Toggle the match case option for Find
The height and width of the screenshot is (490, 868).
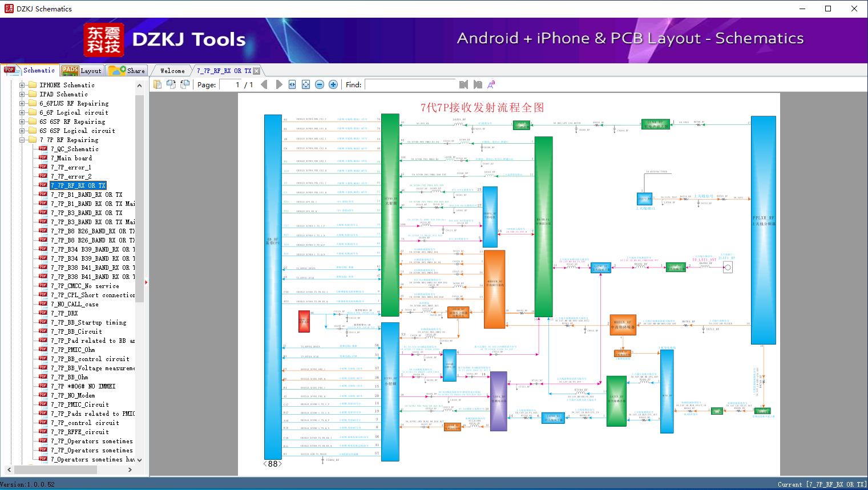[491, 84]
